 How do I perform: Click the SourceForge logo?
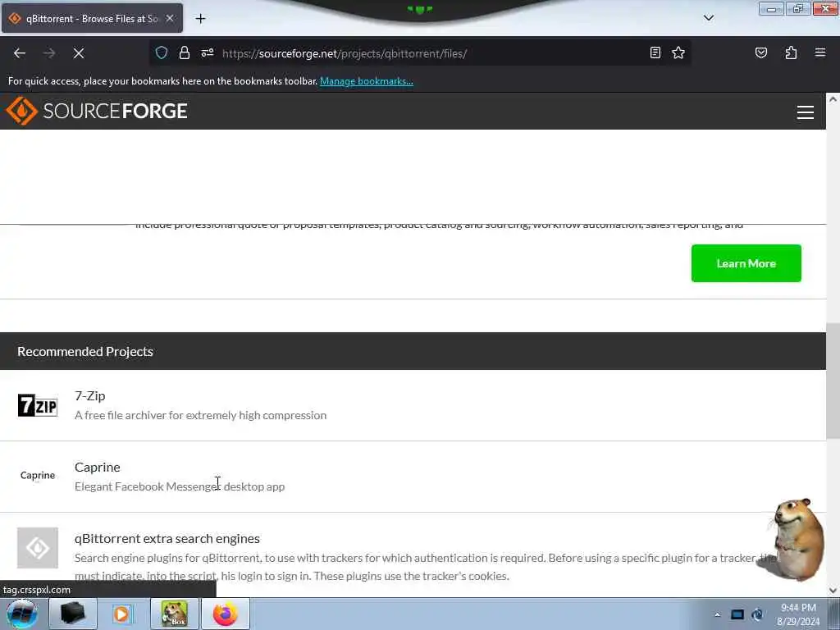tap(97, 111)
